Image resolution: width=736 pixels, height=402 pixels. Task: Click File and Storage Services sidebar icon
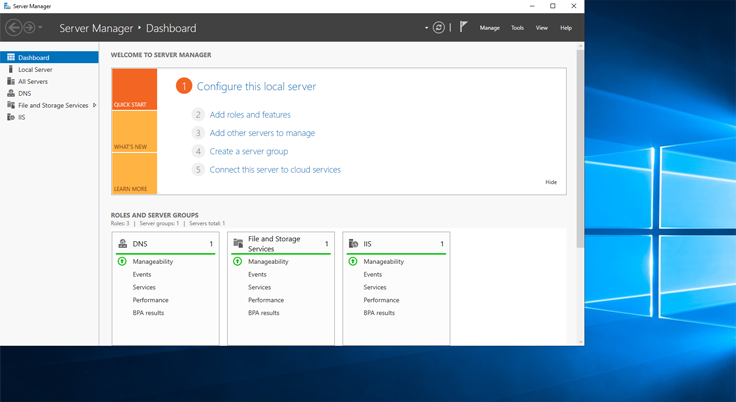pyautogui.click(x=11, y=105)
